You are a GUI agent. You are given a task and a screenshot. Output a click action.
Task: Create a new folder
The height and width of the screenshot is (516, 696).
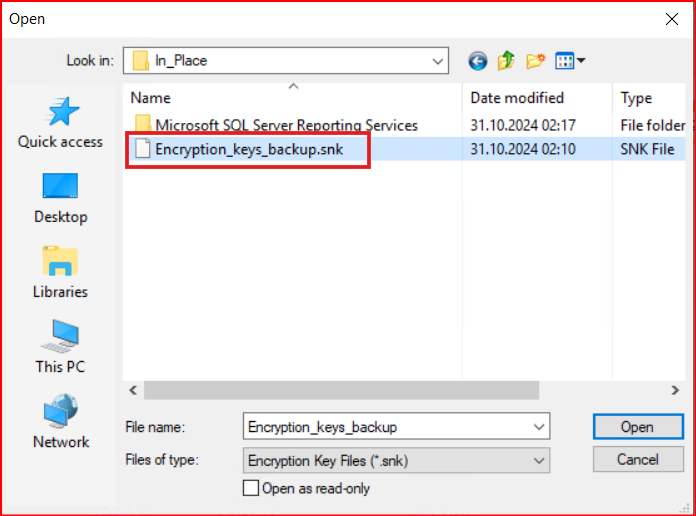tap(535, 61)
